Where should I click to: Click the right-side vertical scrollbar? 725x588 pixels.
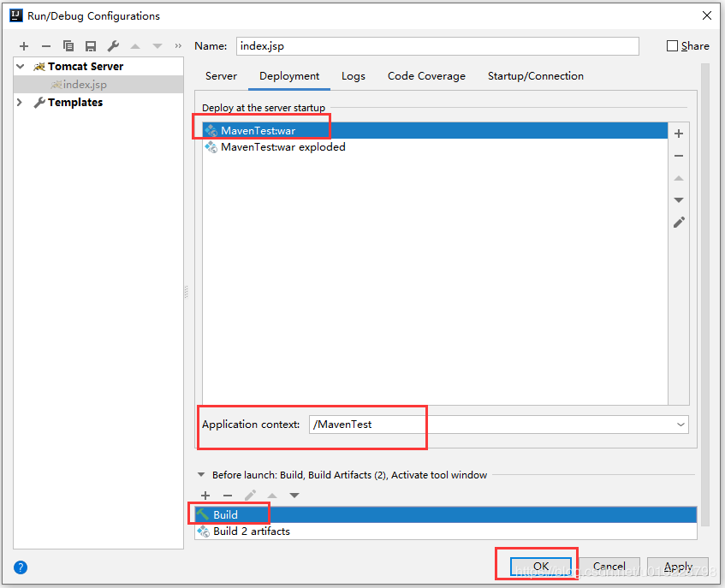(x=704, y=294)
